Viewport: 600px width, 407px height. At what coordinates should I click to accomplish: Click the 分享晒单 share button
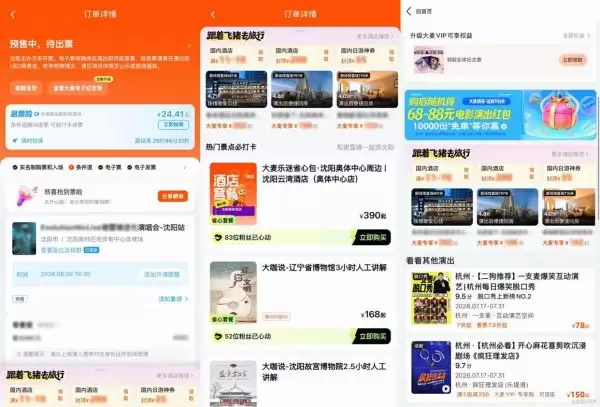[173, 196]
